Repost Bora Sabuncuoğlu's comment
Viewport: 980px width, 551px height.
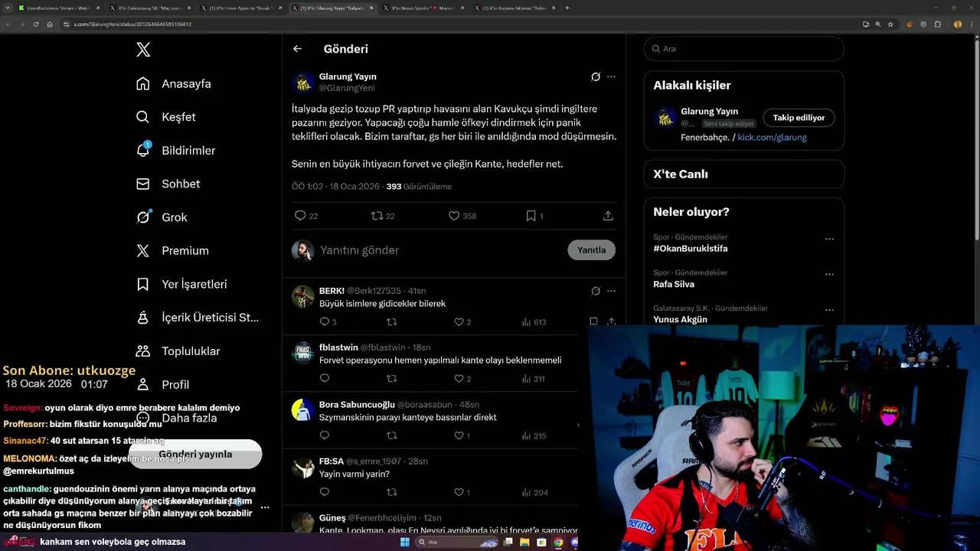tap(392, 435)
